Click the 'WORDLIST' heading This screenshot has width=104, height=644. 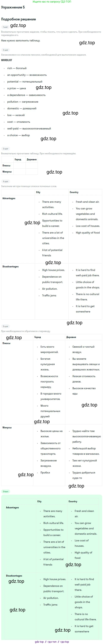click(7, 60)
